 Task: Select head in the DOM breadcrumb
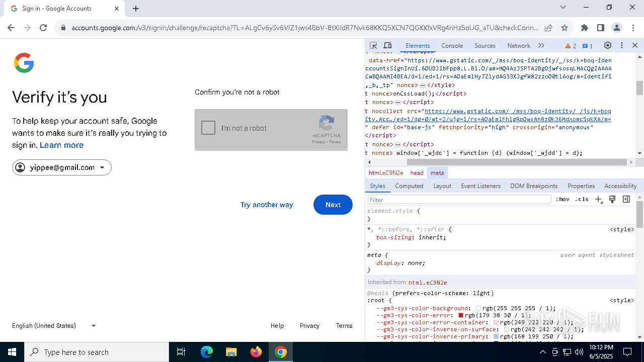click(x=417, y=172)
